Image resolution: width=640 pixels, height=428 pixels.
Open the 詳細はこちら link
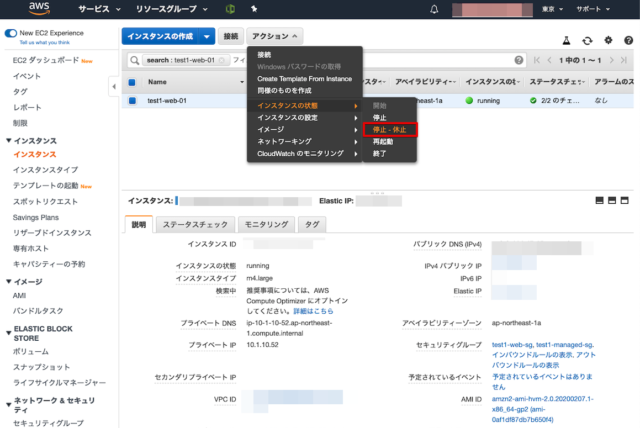[x=313, y=311]
